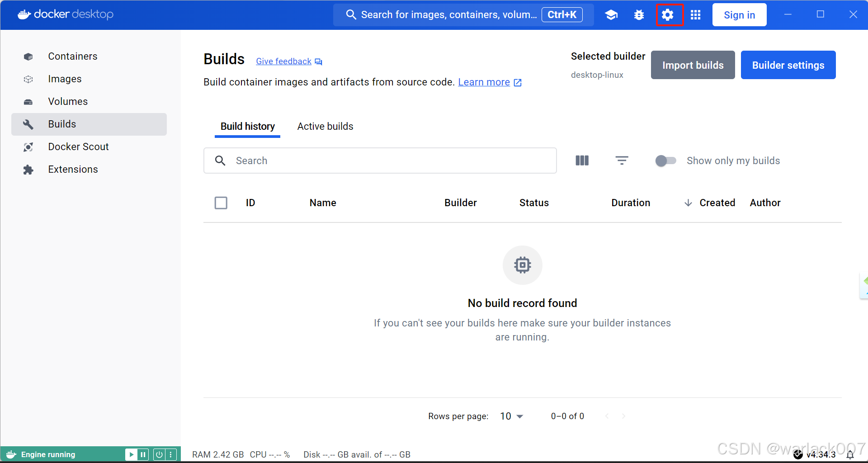Click the desktop-linux selected builder text

click(597, 75)
